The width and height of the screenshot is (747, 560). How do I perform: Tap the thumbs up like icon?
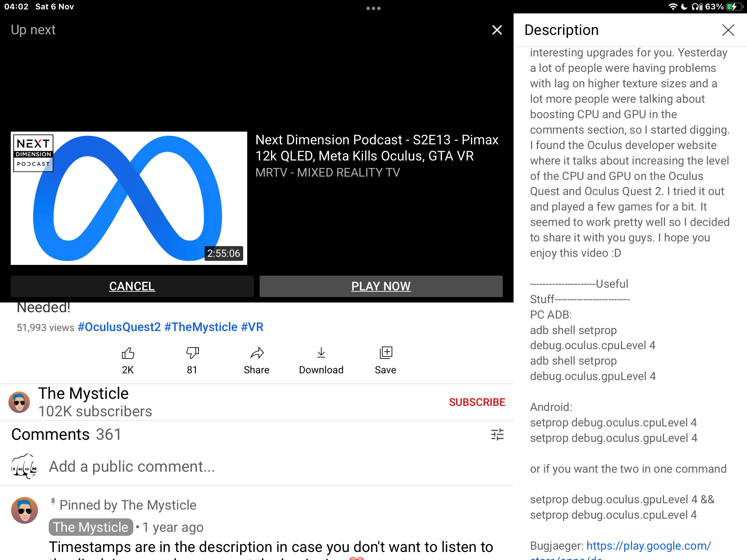pos(128,353)
